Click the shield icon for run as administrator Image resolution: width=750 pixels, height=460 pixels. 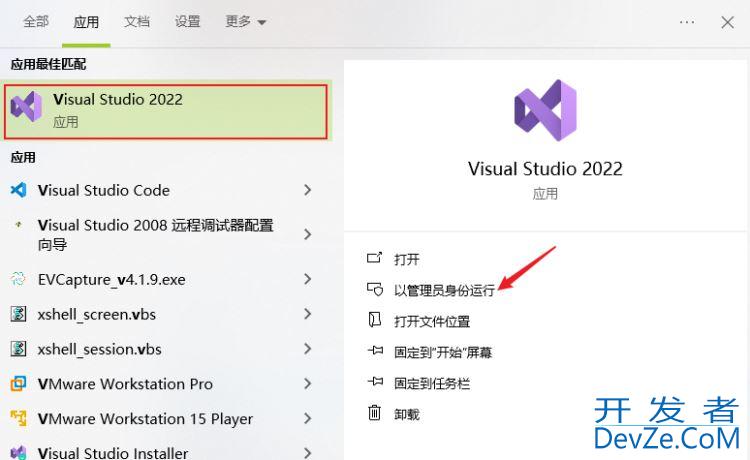(375, 289)
